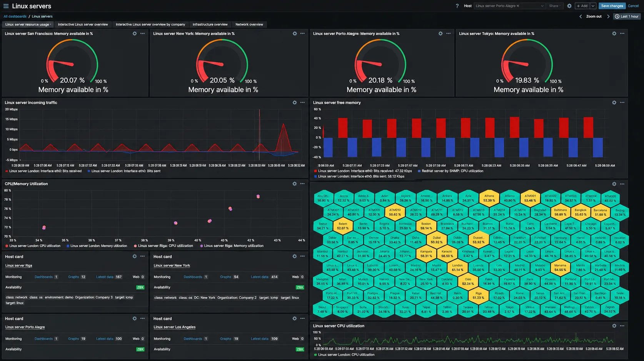Open incoming traffic widget gear settings
Image resolution: width=644 pixels, height=361 pixels.
click(x=295, y=103)
